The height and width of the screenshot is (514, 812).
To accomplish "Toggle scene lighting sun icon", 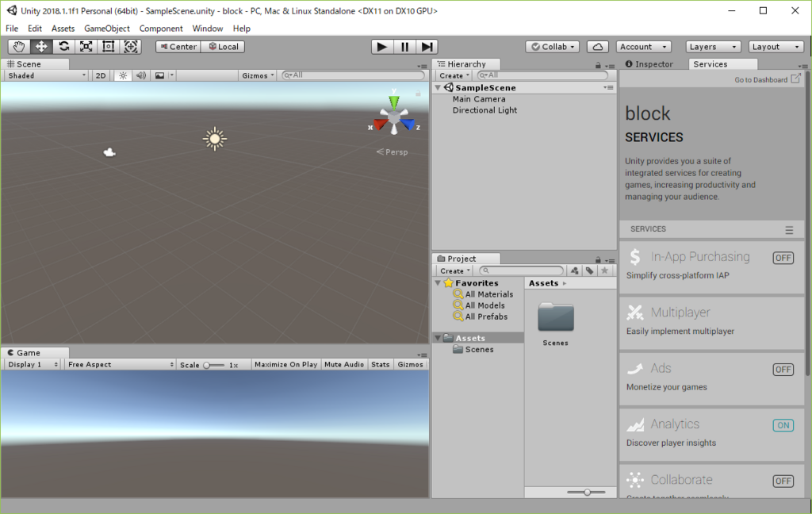I will click(123, 75).
